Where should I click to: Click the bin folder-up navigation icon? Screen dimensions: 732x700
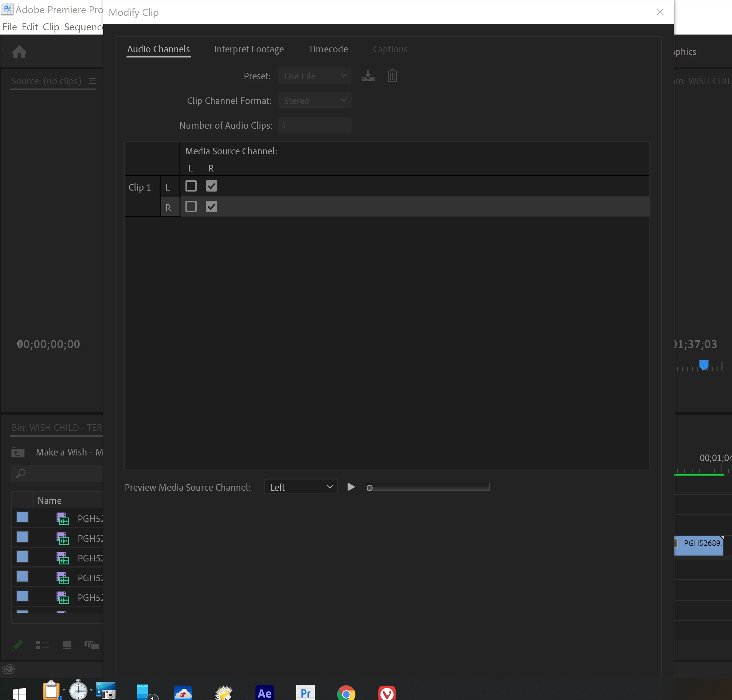[x=17, y=452]
